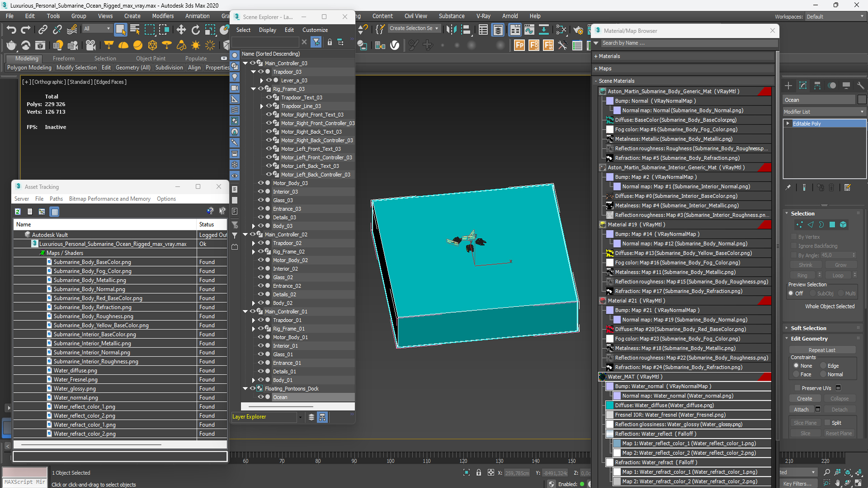Select the Normal constraint radio button
The height and width of the screenshot is (488, 868).
[x=823, y=374]
